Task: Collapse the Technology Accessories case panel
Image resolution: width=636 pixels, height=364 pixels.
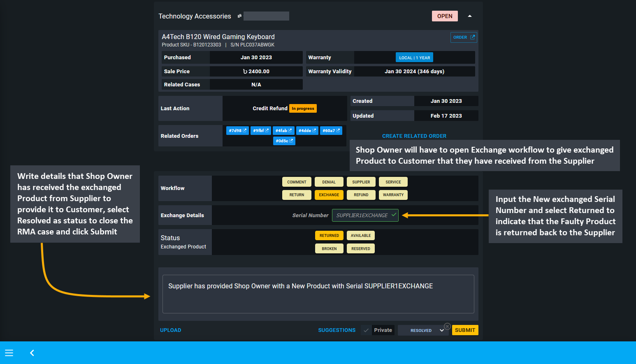Action: (x=470, y=16)
